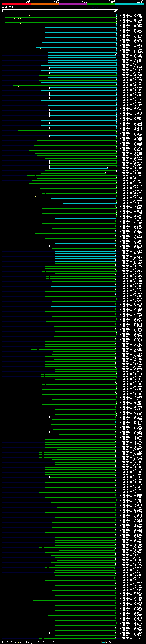Select label UniRef100_A3QF54

pyautogui.click(x=131, y=198)
